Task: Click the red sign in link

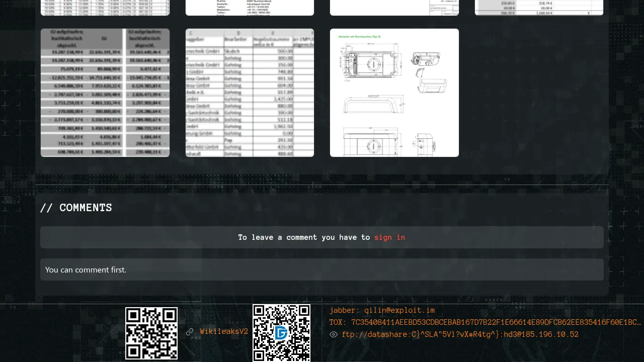Action: (389, 237)
